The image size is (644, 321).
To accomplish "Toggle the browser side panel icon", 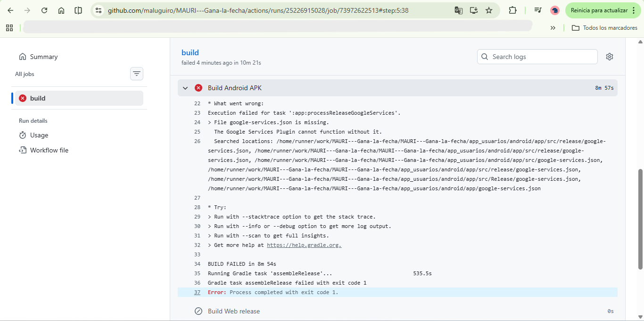I will pos(78,10).
